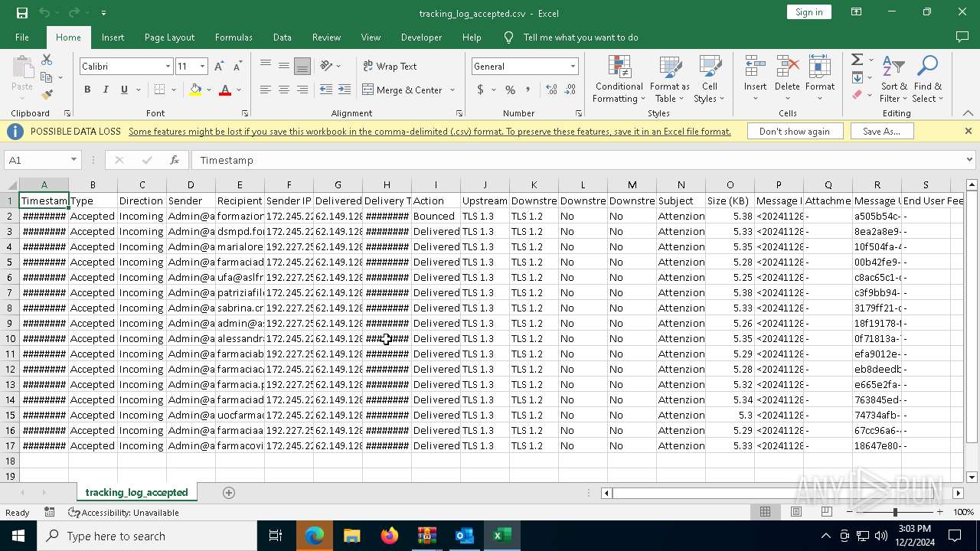Expand Font Color dropdown arrow
Viewport: 980px width, 551px height.
239,90
